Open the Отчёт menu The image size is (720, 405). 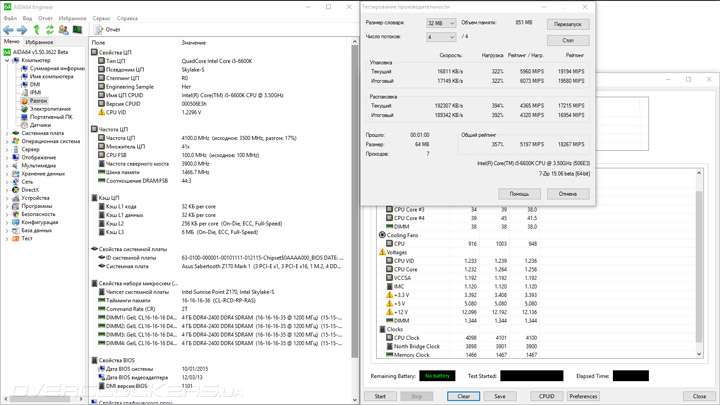45,18
